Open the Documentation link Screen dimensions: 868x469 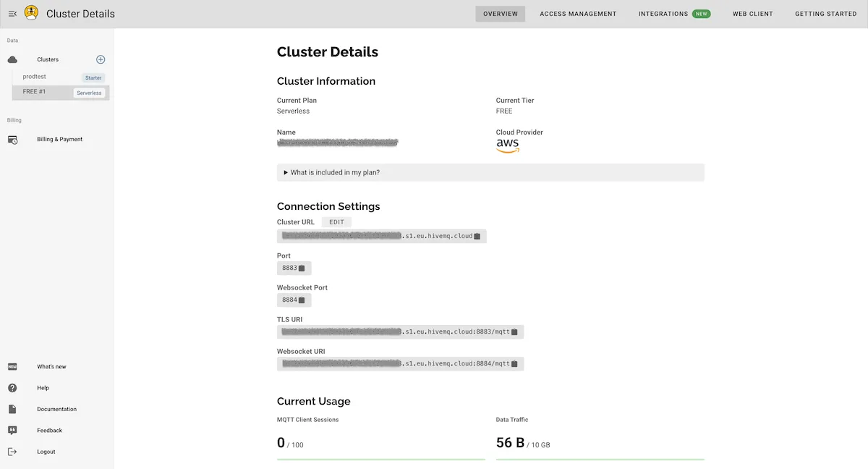pos(56,409)
